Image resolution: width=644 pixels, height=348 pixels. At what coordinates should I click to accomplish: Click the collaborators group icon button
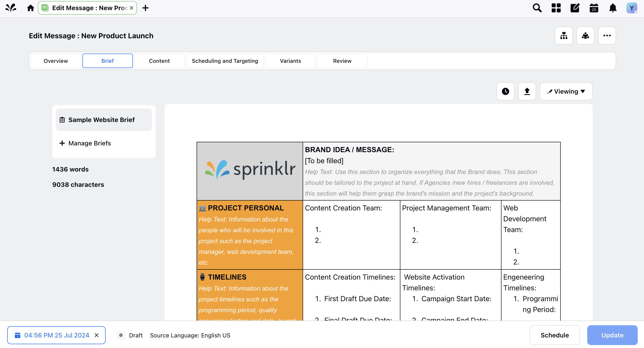[x=585, y=36]
